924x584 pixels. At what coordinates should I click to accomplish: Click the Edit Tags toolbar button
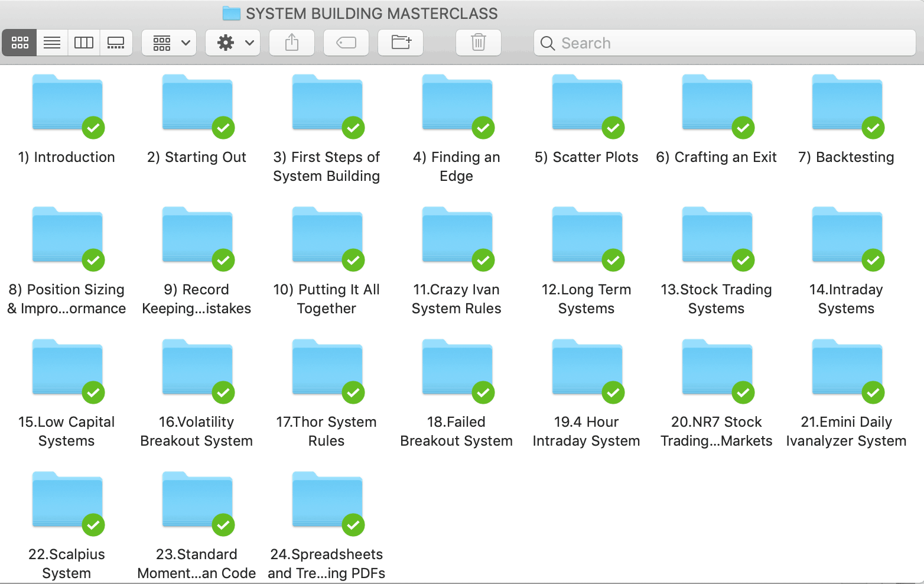[346, 43]
